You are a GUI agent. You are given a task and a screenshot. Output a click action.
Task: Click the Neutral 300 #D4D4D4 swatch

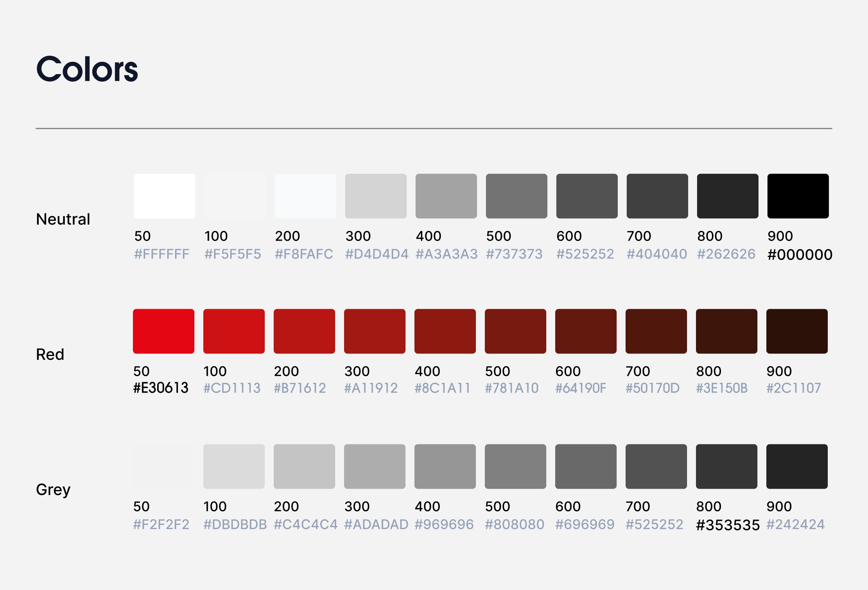point(375,196)
